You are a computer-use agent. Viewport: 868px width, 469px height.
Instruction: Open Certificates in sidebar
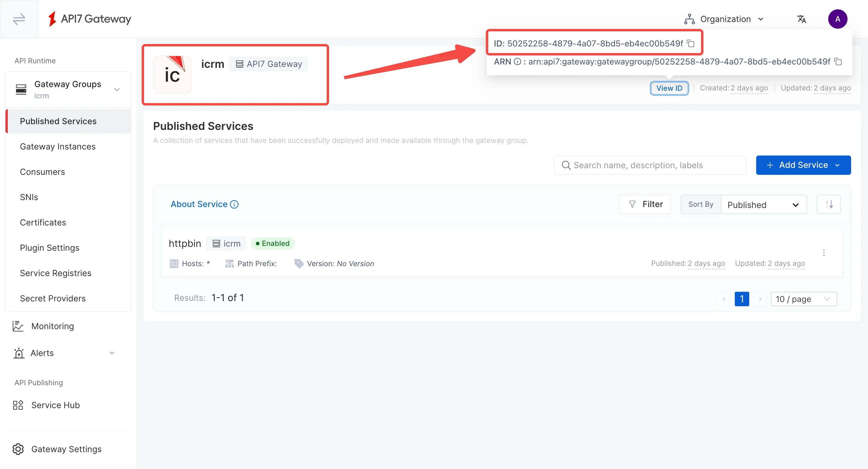tap(68, 222)
